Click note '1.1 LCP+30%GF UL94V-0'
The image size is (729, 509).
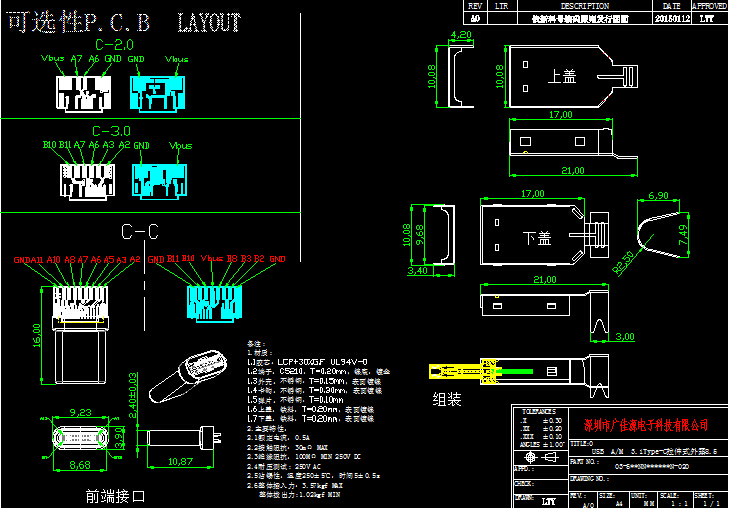point(307,362)
